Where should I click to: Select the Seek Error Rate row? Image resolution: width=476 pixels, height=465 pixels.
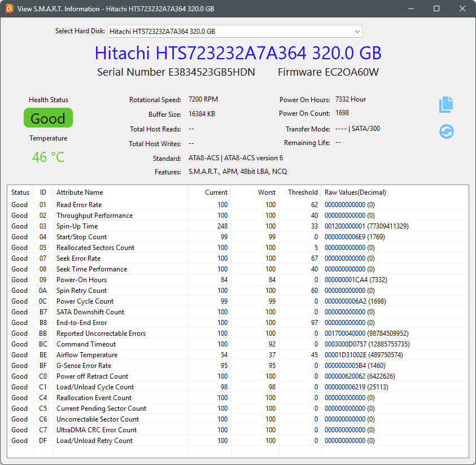[238, 258]
